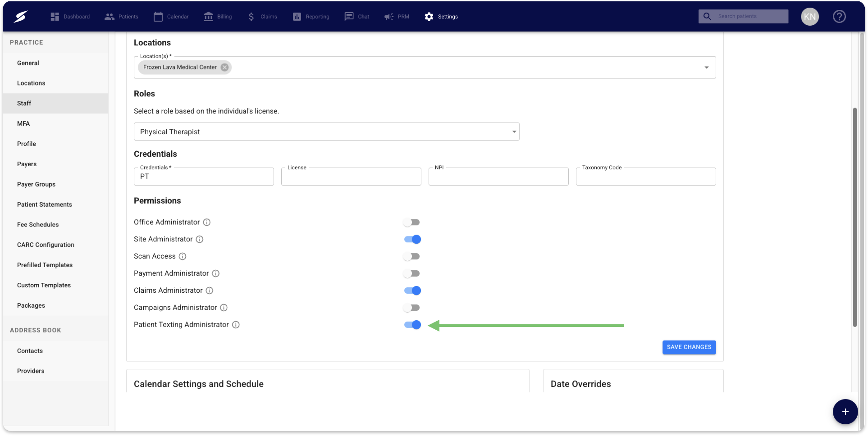Open Payer Groups in the sidebar
The height and width of the screenshot is (436, 868).
pos(55,184)
